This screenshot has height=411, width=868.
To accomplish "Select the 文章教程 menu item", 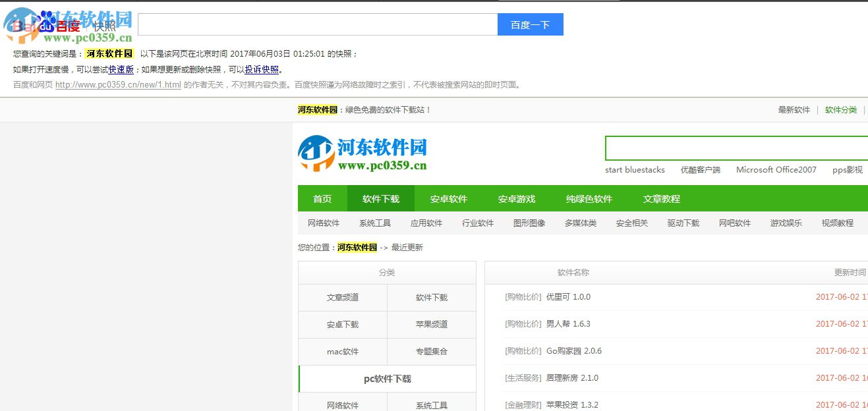I will [661, 198].
